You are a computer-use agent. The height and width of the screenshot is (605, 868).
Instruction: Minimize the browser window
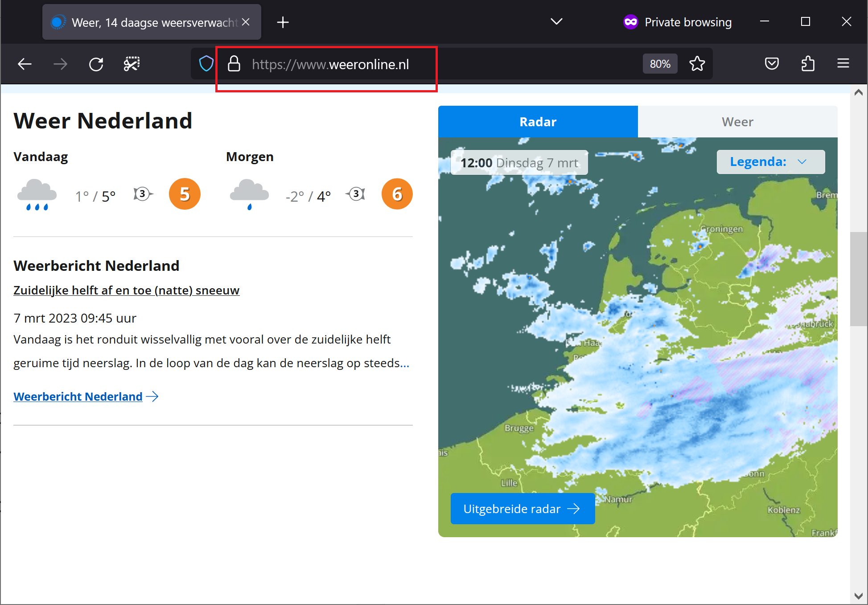click(765, 21)
